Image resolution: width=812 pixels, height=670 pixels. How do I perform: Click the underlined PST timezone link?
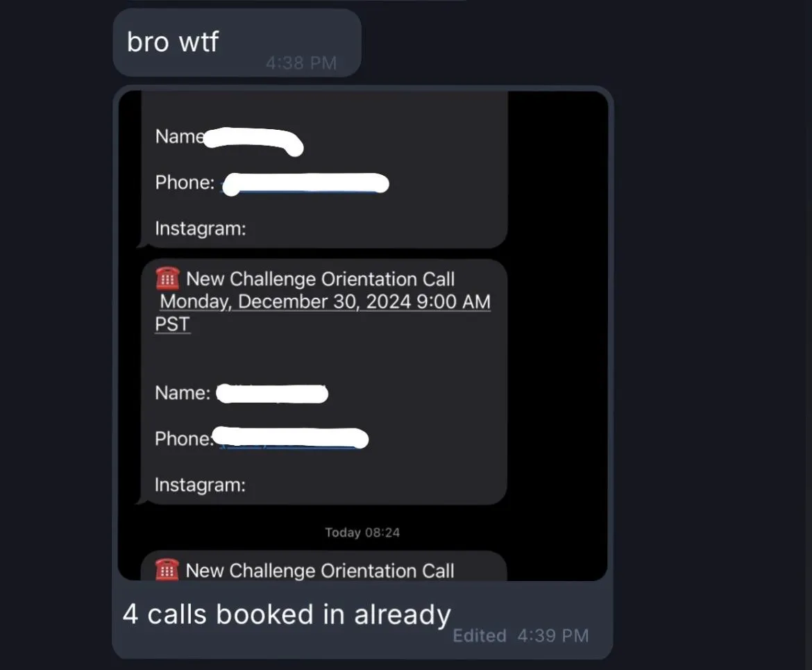click(172, 324)
